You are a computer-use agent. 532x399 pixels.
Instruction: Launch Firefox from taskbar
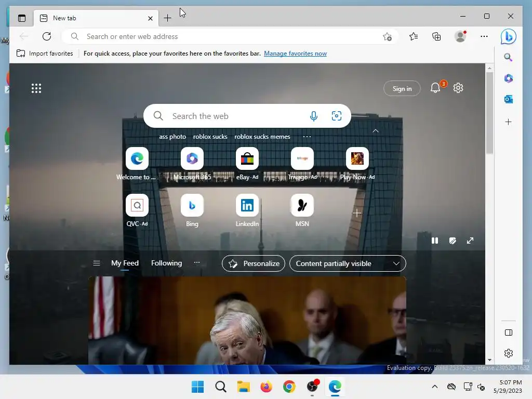point(267,387)
